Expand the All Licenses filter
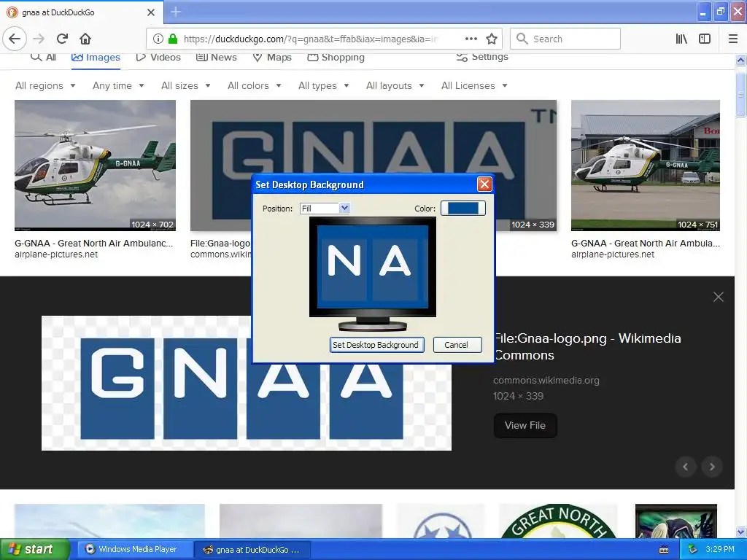 (x=474, y=86)
